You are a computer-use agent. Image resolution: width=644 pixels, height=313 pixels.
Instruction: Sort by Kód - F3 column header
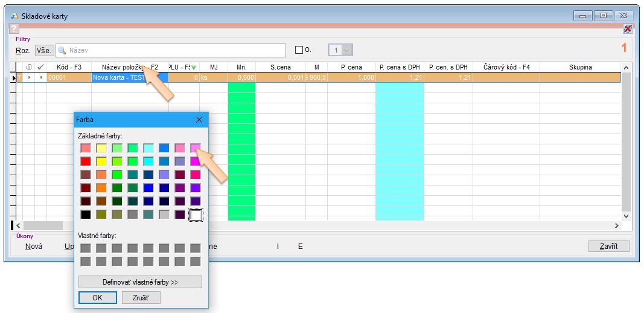[69, 67]
